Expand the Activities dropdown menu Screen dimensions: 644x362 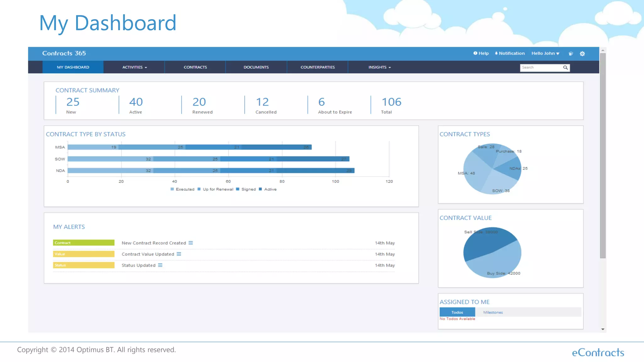point(135,67)
